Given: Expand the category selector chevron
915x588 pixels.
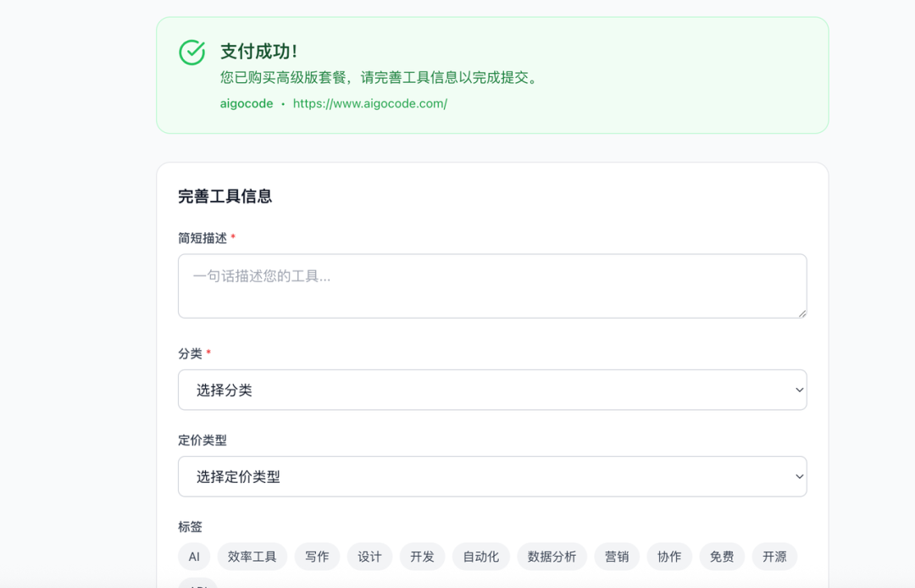Looking at the screenshot, I should (797, 390).
